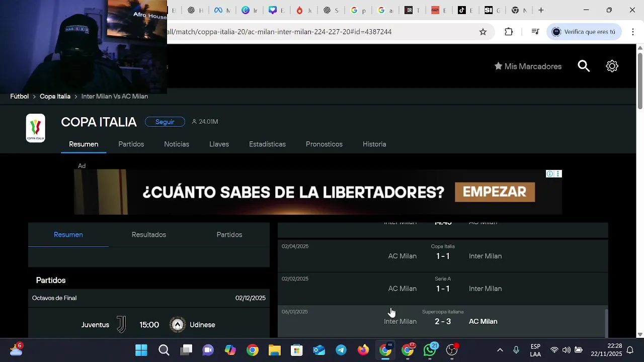This screenshot has width=644, height=362.
Task: Open the Supercopa italiana 2-3 match row
Action: tap(443, 321)
